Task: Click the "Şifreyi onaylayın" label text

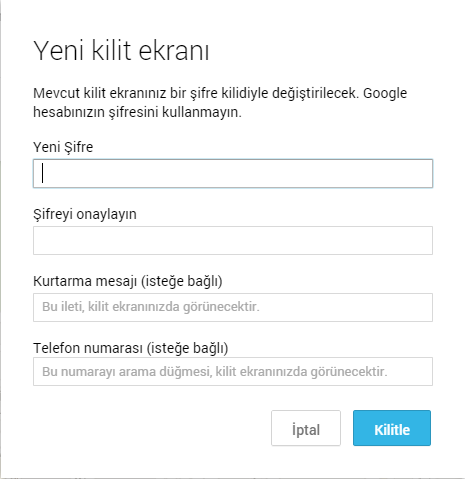Action: tap(85, 214)
